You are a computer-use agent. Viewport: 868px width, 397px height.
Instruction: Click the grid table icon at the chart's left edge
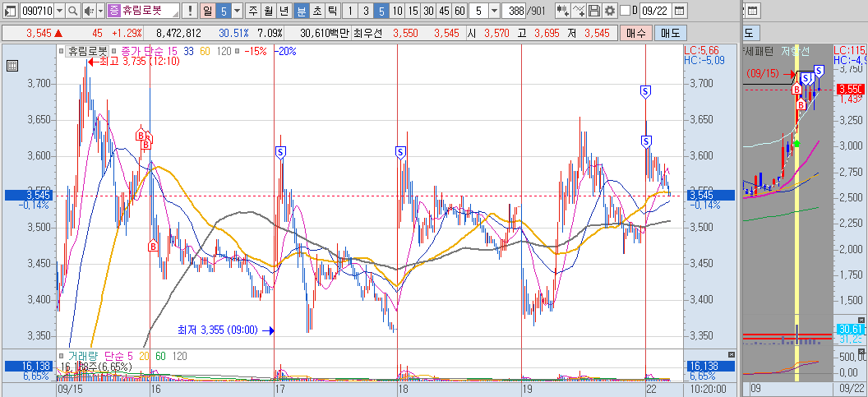pos(12,67)
